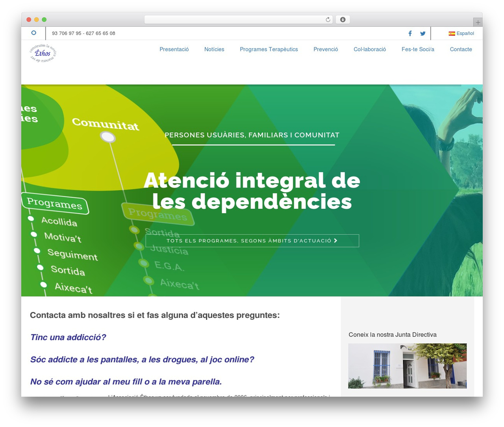Click 'Persones usuàries, familiars i comunitat' subtitle

tap(252, 135)
